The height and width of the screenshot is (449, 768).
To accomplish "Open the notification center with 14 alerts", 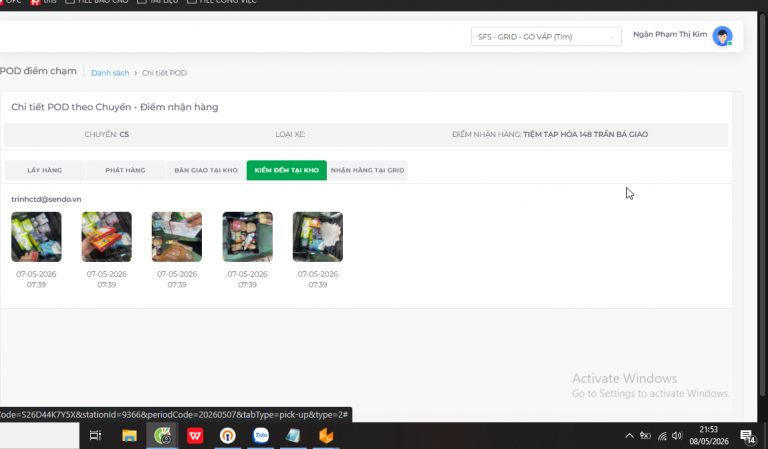I will [748, 436].
